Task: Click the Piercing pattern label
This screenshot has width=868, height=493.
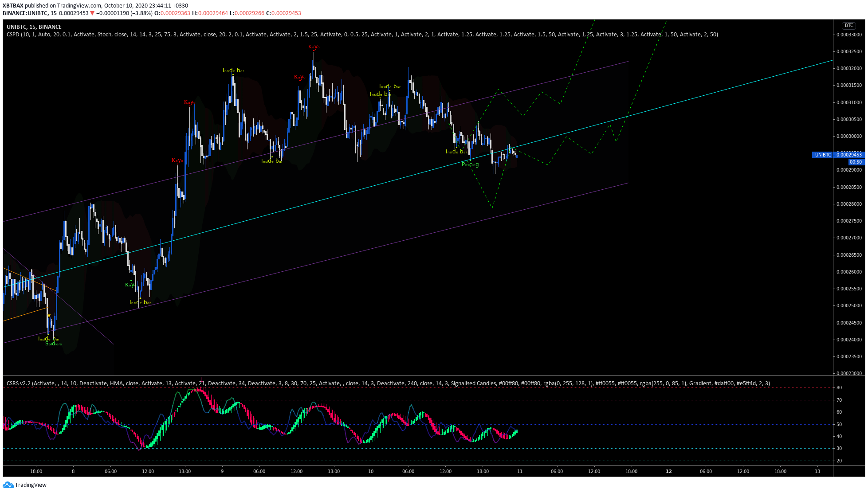Action: pyautogui.click(x=470, y=165)
